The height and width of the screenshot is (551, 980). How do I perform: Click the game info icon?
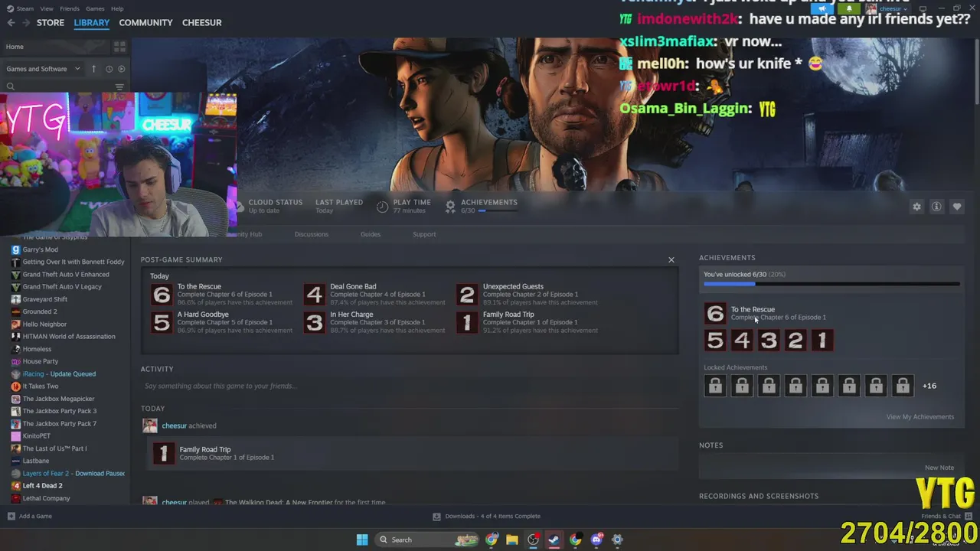coord(936,207)
